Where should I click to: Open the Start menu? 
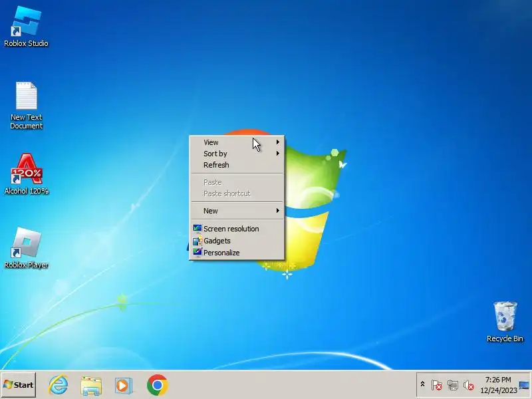19,385
